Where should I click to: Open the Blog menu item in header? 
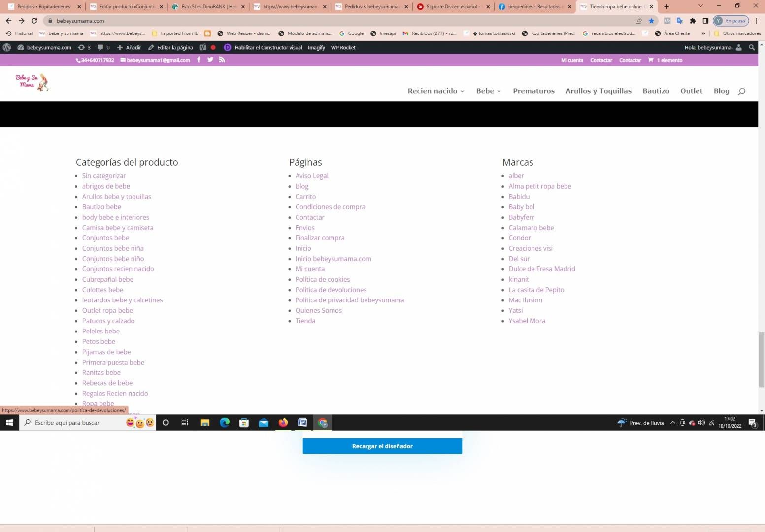[x=721, y=91]
